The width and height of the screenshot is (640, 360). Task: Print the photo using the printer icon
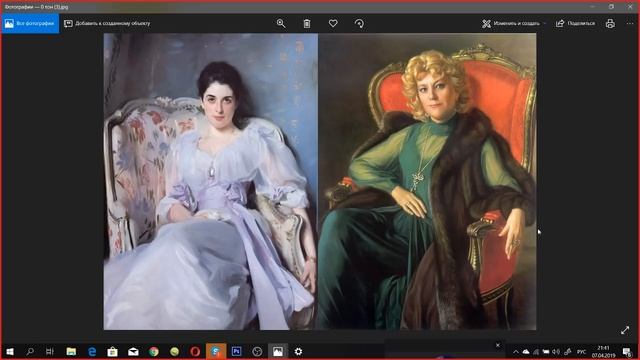(610, 24)
